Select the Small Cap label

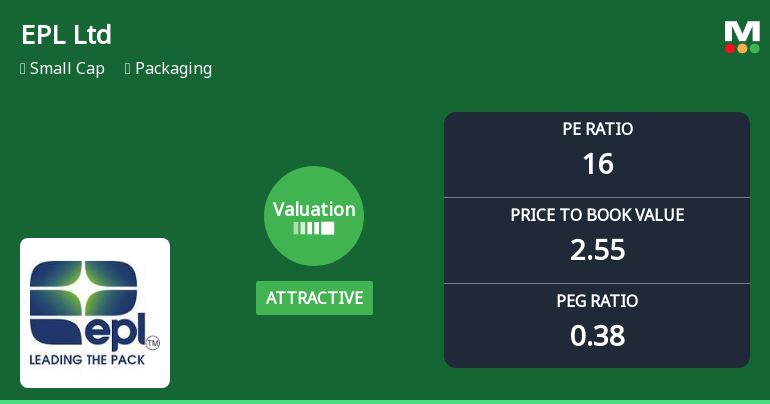tap(67, 69)
